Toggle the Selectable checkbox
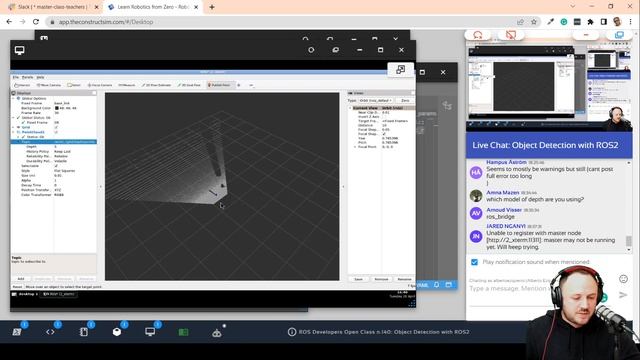Viewport: 640px width, 360px height. (56, 166)
